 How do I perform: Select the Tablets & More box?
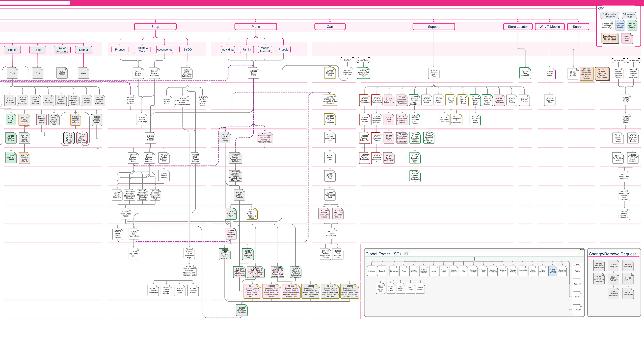142,50
